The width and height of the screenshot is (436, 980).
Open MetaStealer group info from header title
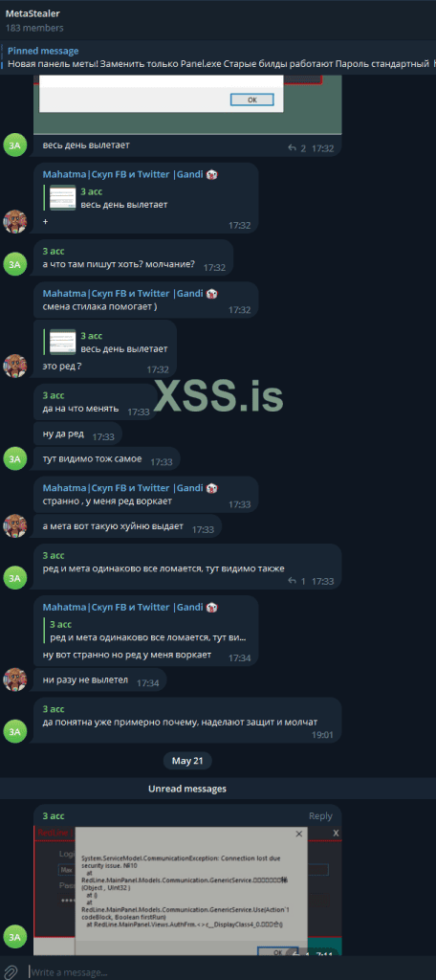[x=33, y=13]
